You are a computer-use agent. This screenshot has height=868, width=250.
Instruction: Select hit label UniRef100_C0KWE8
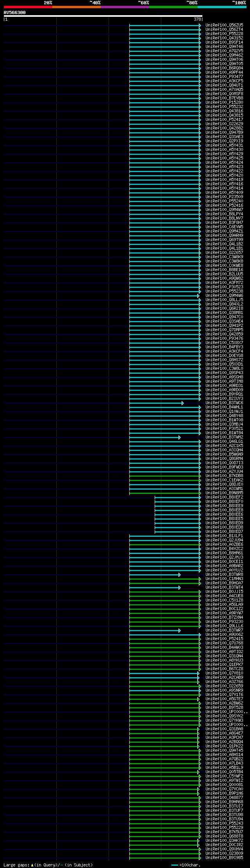point(224,265)
